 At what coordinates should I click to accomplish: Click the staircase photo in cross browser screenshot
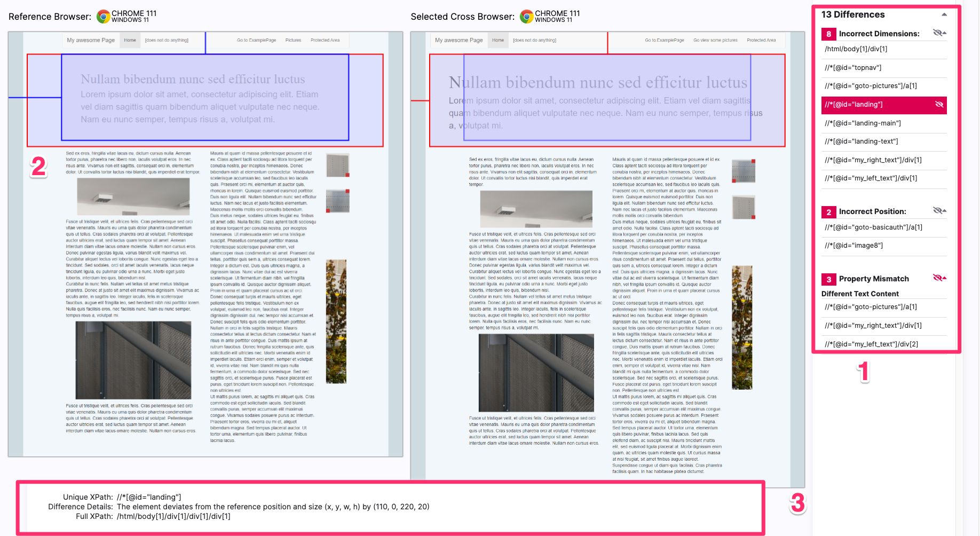tap(536, 373)
